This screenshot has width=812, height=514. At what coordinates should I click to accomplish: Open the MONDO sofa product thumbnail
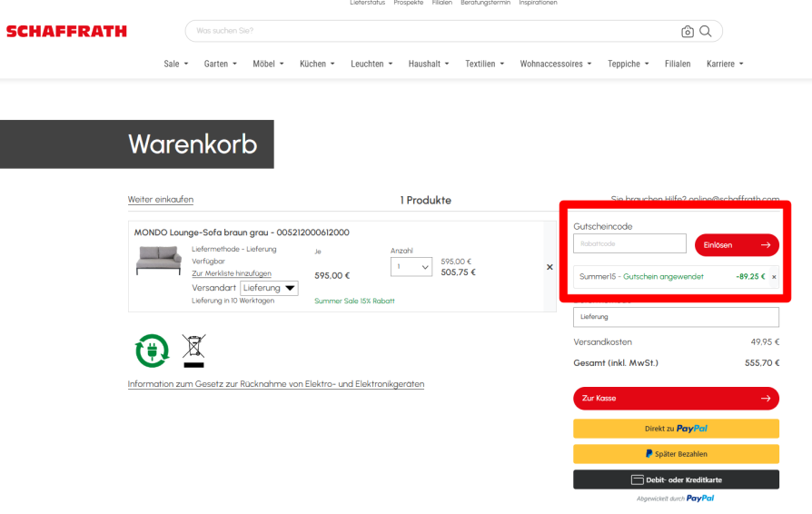coord(159,261)
